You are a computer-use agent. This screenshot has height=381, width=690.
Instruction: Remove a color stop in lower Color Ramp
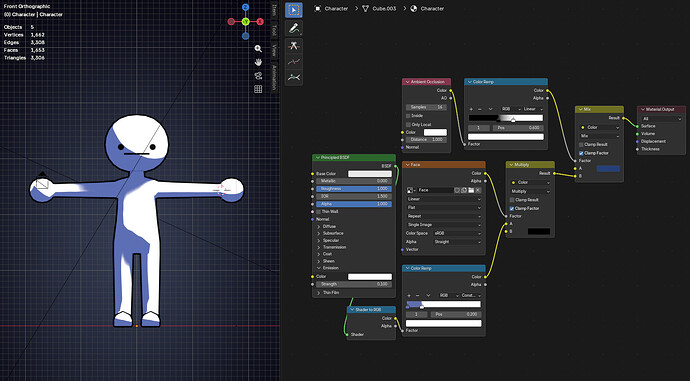pyautogui.click(x=418, y=296)
